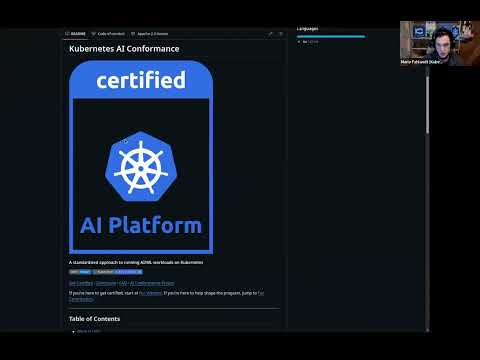The height and width of the screenshot is (360, 480).
Task: Click the 'Kubernetes AI Conformance' heading
Action: pos(124,49)
